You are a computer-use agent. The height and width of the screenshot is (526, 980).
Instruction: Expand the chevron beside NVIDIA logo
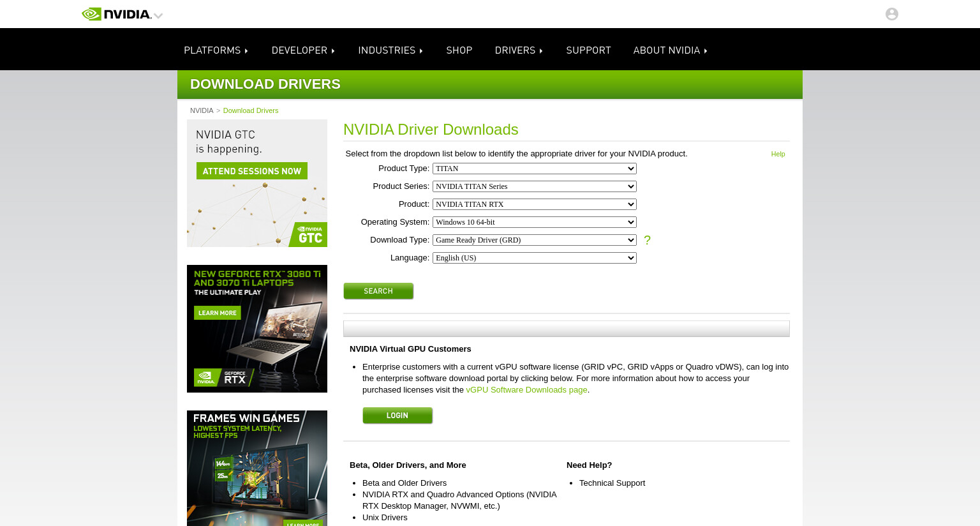[x=158, y=15]
